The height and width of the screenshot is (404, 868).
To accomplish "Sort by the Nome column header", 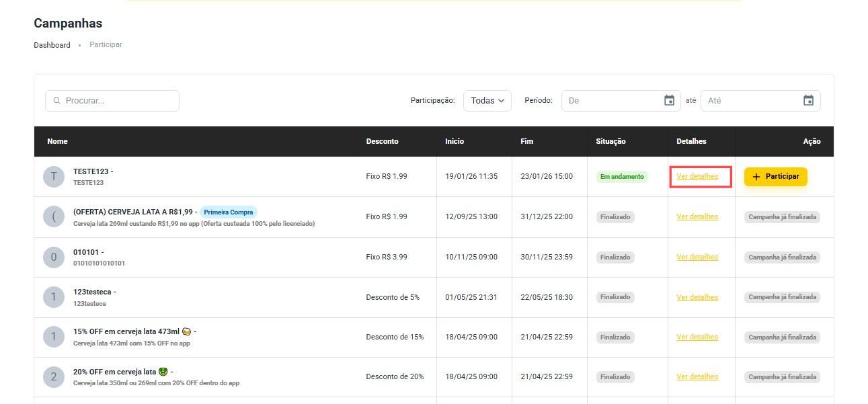I will pos(57,141).
